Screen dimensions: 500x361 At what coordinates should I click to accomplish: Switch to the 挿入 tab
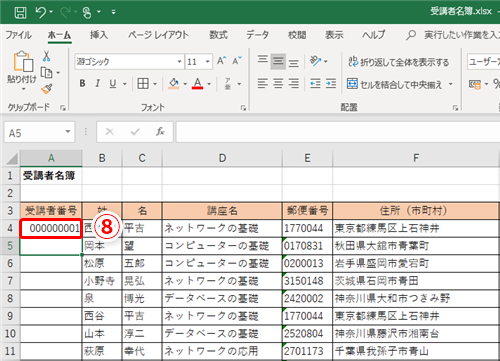[99, 35]
